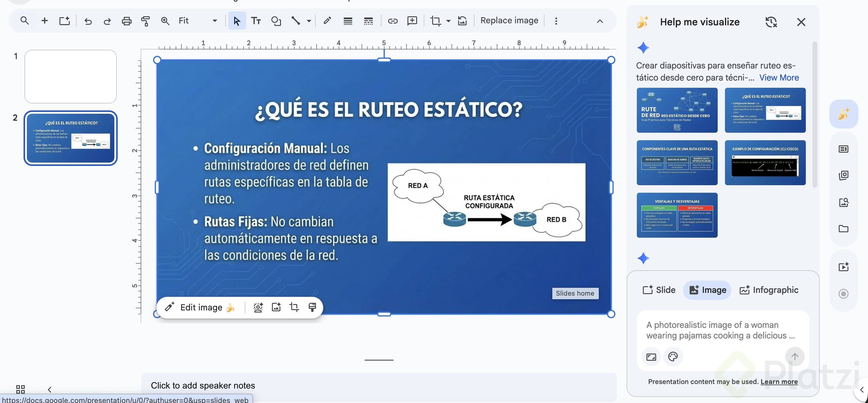Collapse the toolbar with the up chevron
Viewport: 868px width, 403px height.
click(x=600, y=21)
